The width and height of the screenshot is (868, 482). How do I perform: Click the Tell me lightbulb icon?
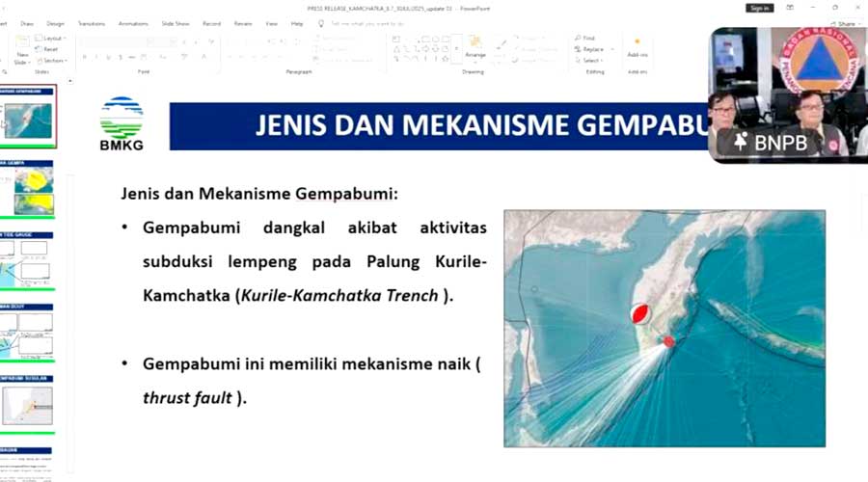[322, 23]
